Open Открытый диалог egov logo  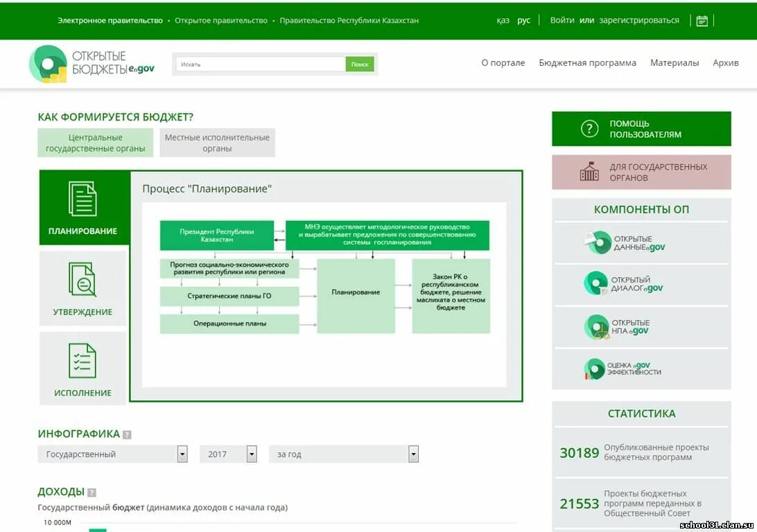pos(624,283)
